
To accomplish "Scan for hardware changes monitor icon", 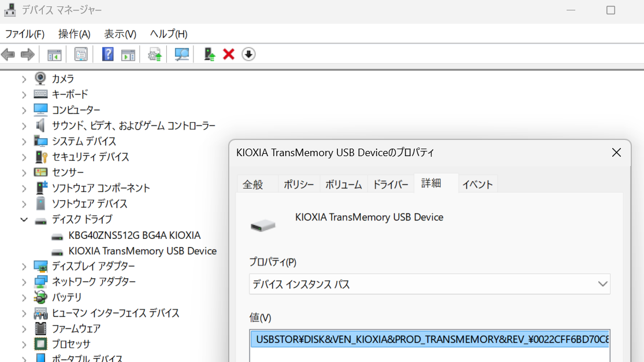I will coord(181,54).
